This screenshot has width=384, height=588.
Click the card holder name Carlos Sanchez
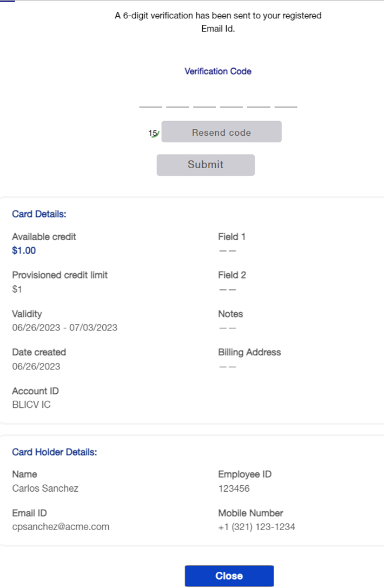[x=45, y=488]
